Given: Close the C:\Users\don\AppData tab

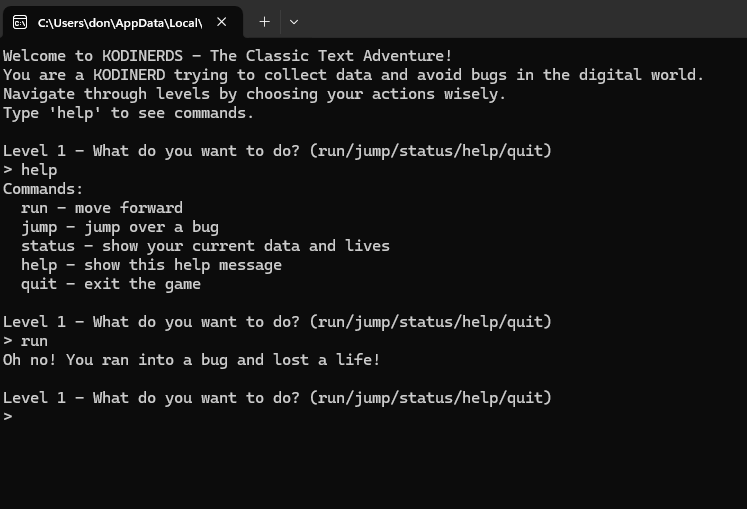Looking at the screenshot, I should pyautogui.click(x=222, y=22).
